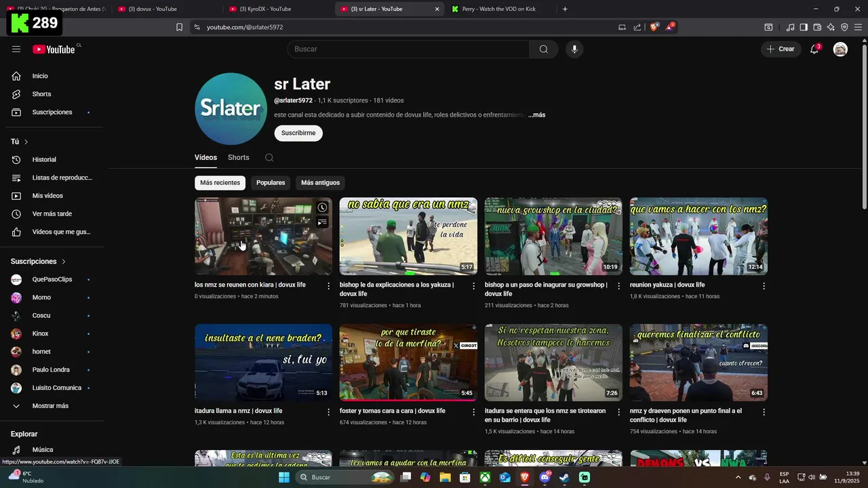The width and height of the screenshot is (868, 488).
Task: Click the Brave Rewards triangle icon
Action: tap(669, 27)
